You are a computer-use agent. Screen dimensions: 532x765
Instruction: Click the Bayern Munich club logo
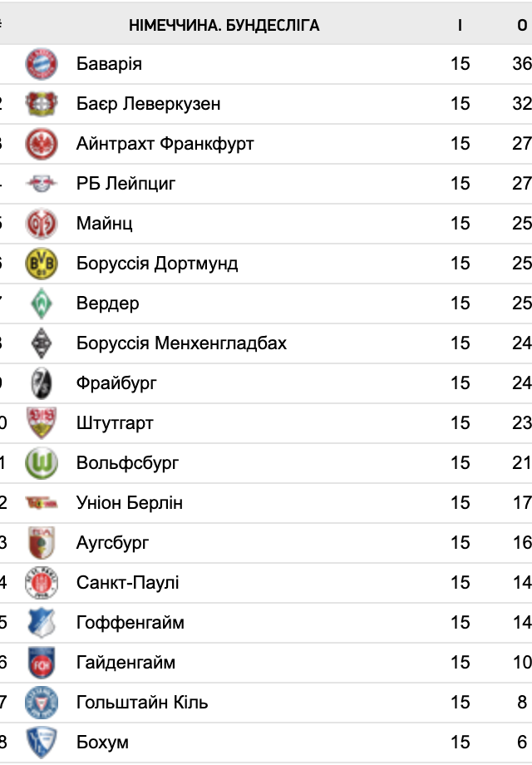pyautogui.click(x=42, y=64)
